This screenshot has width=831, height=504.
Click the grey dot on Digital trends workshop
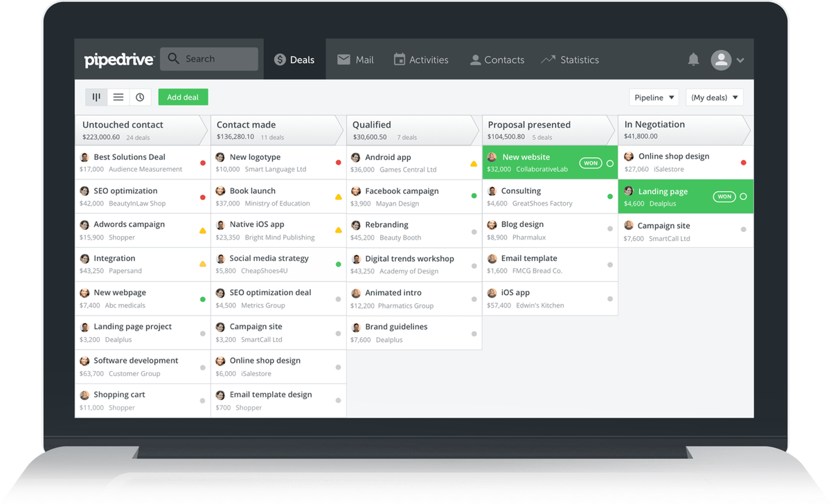click(474, 265)
